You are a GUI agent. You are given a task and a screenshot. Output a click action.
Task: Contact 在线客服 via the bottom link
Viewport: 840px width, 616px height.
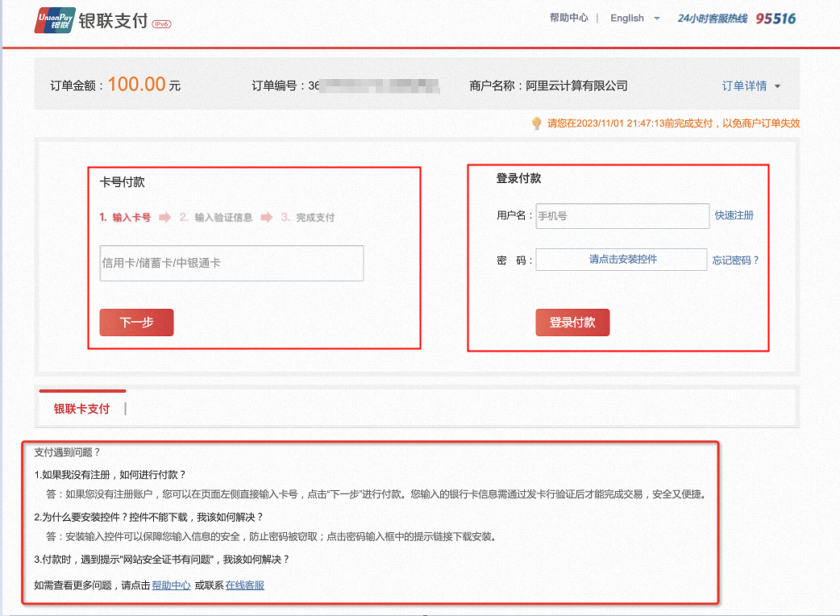tap(245, 585)
